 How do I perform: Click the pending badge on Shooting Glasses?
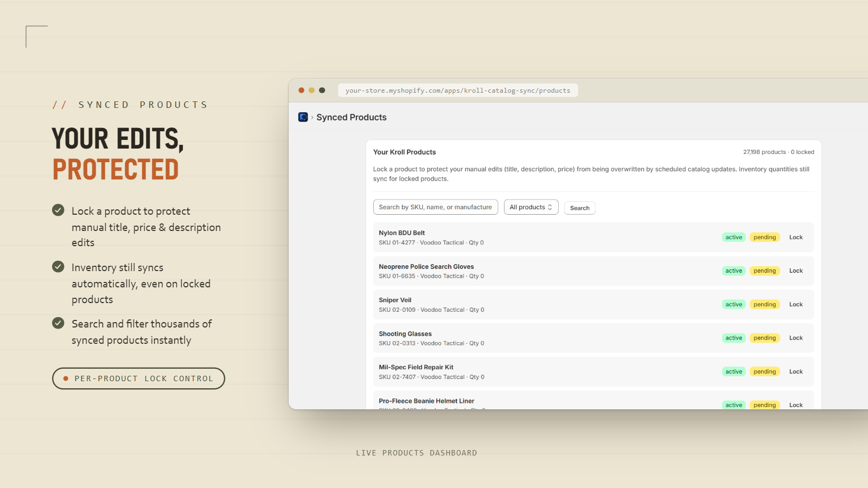click(765, 338)
